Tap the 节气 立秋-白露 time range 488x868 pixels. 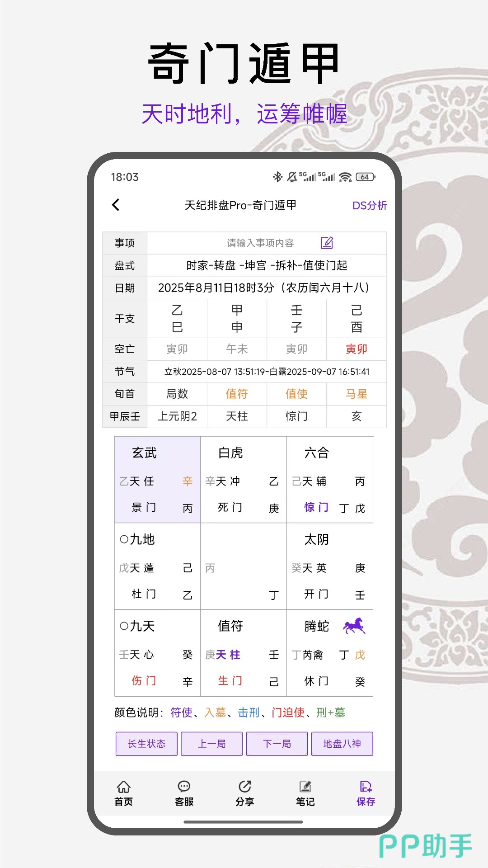click(267, 372)
